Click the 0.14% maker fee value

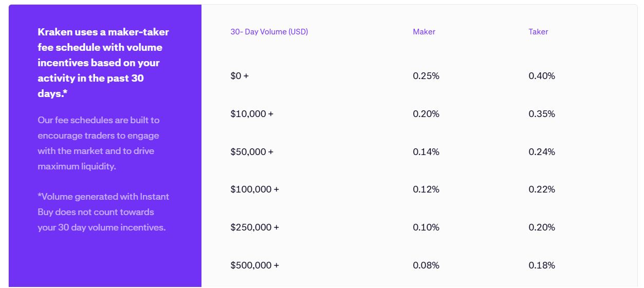[x=426, y=152]
